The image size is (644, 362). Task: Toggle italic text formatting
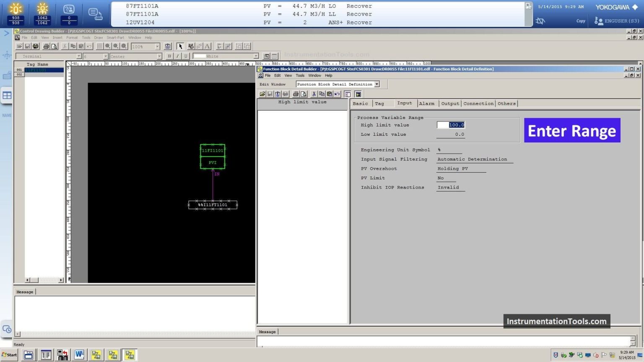(x=177, y=56)
